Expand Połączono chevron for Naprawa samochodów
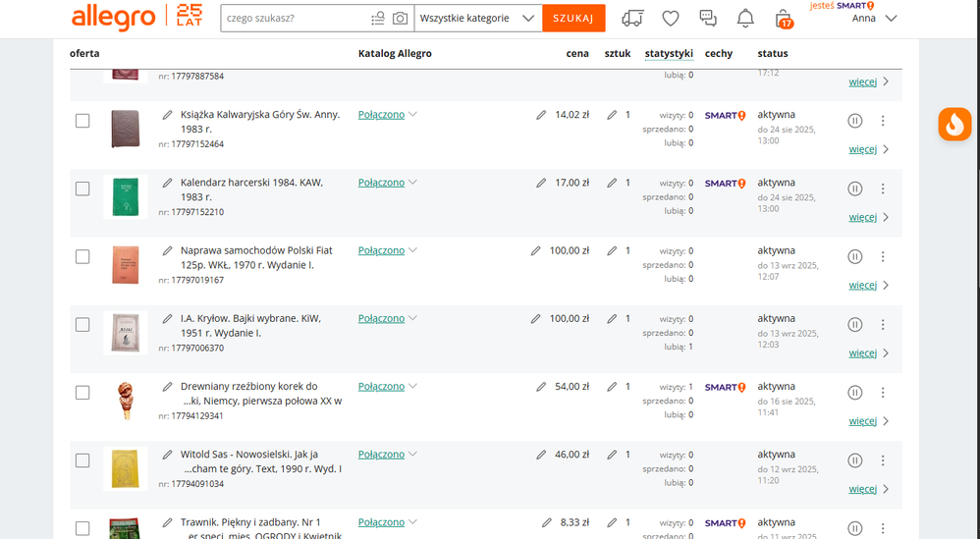Image resolution: width=980 pixels, height=539 pixels. click(x=412, y=250)
